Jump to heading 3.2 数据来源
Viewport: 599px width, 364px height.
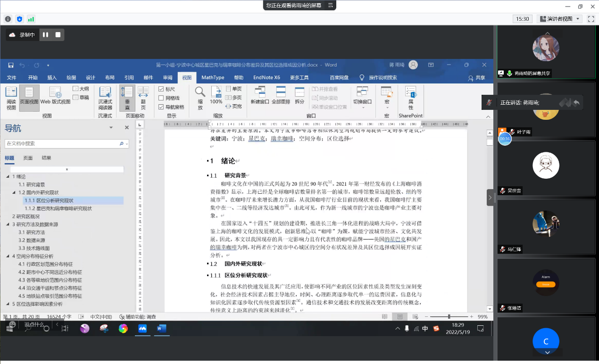coord(32,240)
